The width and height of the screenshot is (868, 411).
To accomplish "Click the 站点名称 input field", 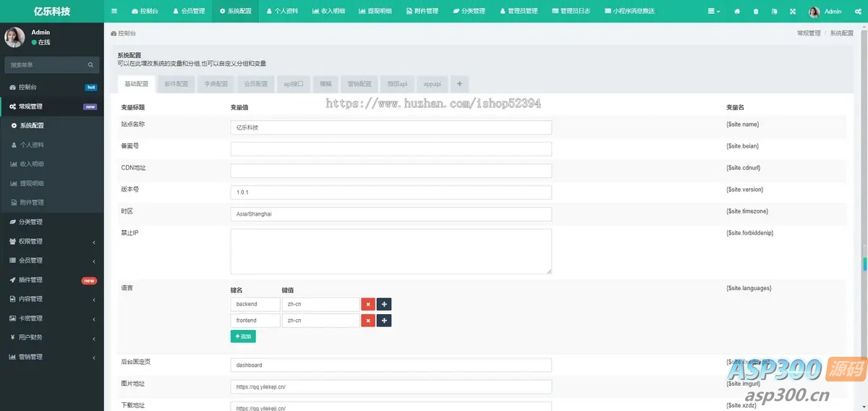I will click(391, 127).
